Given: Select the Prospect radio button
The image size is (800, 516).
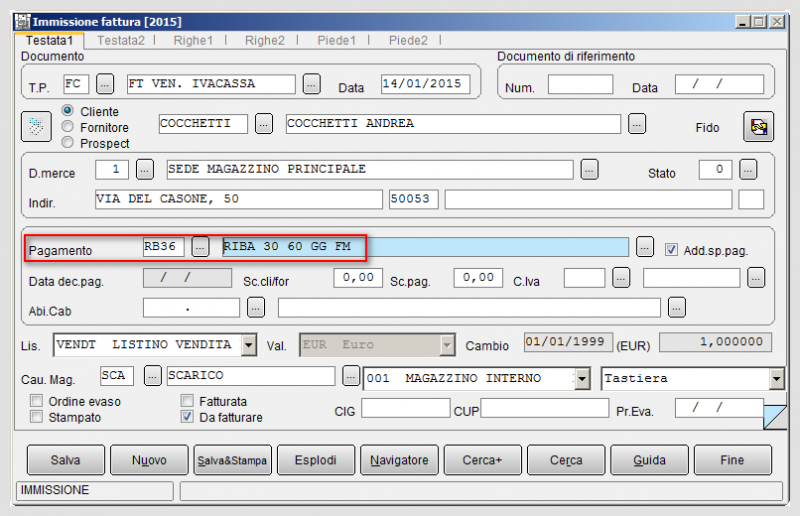Looking at the screenshot, I should pos(67,142).
